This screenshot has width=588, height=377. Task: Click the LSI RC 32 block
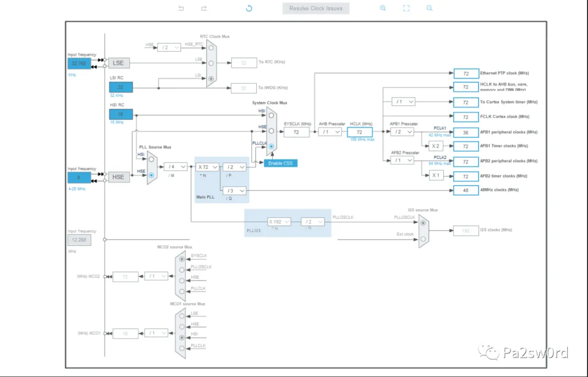click(121, 87)
